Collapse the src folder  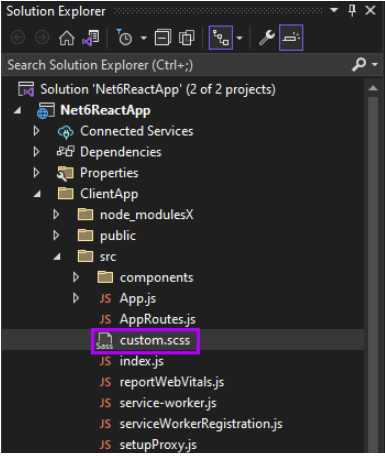click(57, 257)
